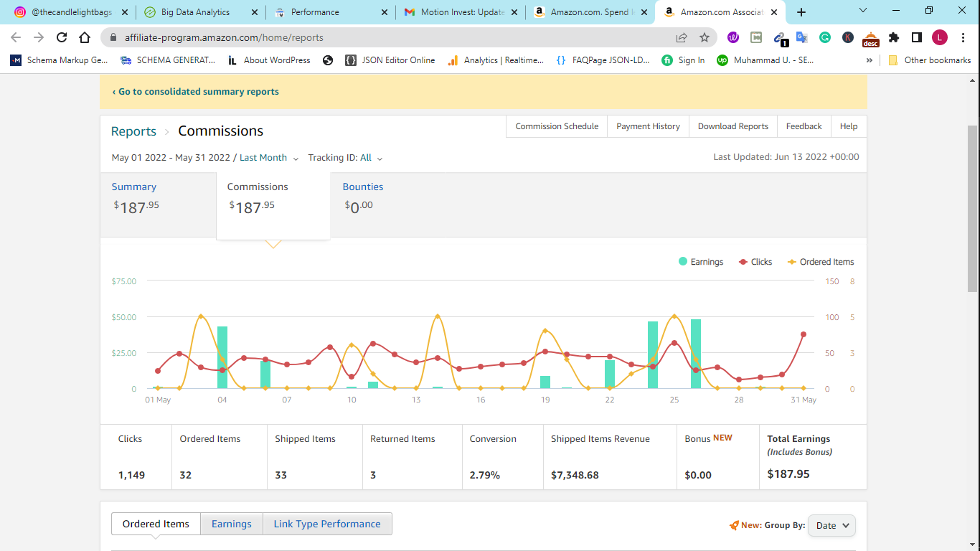Open the purple W extension icon

click(x=733, y=37)
